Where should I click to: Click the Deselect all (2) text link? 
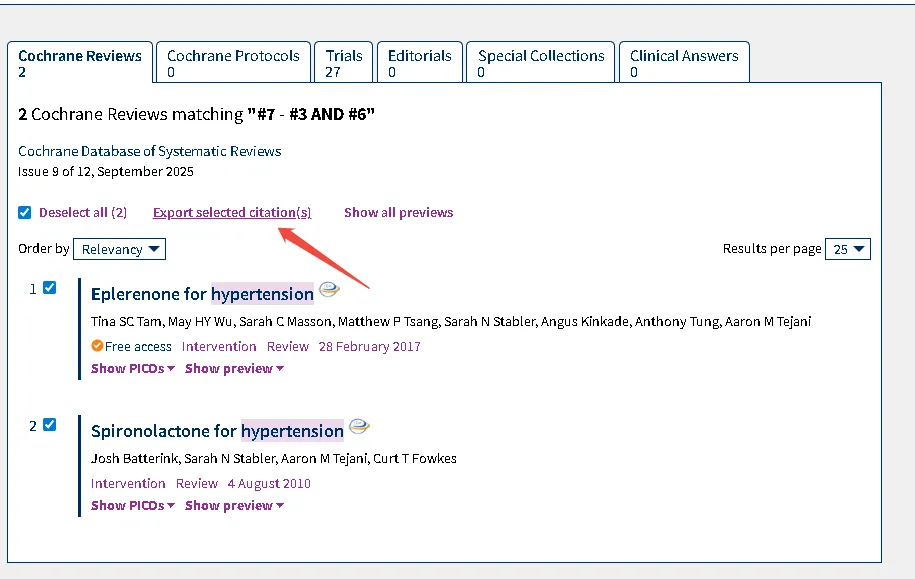[83, 212]
